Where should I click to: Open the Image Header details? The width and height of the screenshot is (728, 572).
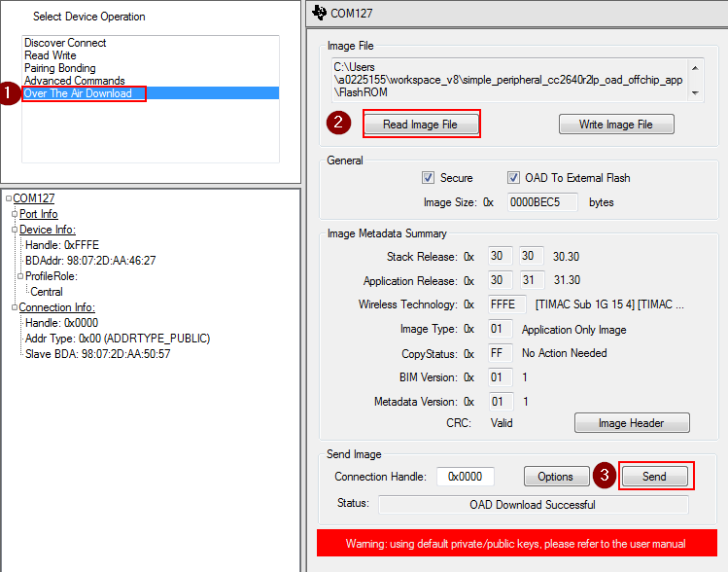pos(632,423)
